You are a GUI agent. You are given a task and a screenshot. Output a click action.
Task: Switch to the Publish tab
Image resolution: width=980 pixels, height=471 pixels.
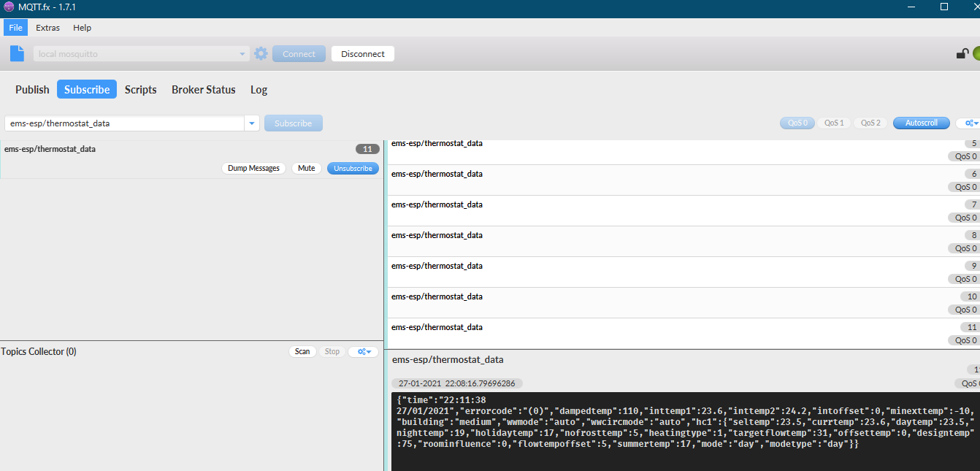pyautogui.click(x=32, y=90)
